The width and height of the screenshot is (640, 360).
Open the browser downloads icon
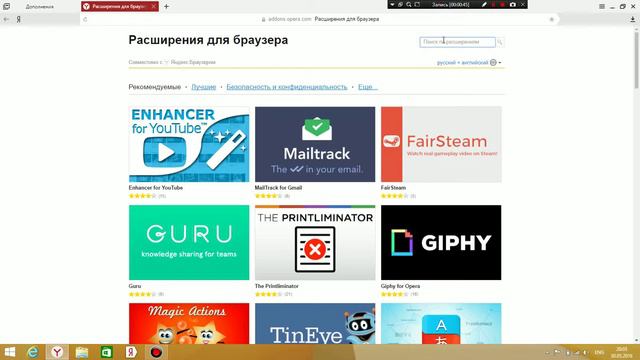[633, 19]
